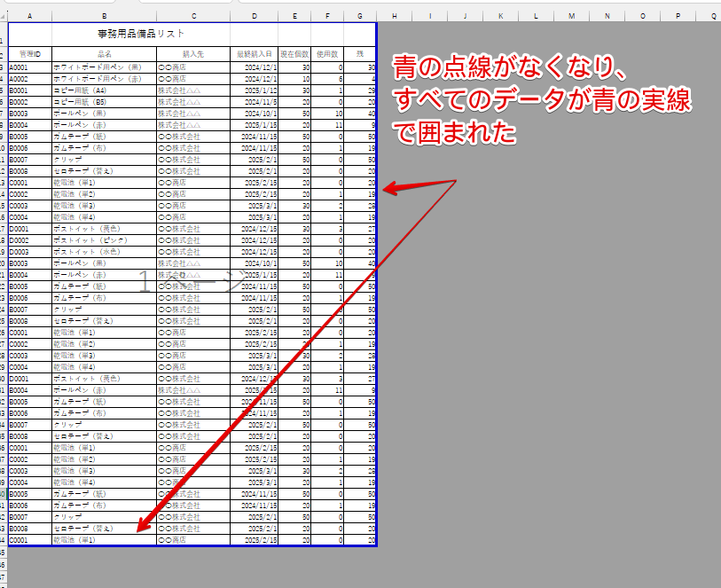The width and height of the screenshot is (721, 588).
Task: Select column header D
Action: click(255, 15)
